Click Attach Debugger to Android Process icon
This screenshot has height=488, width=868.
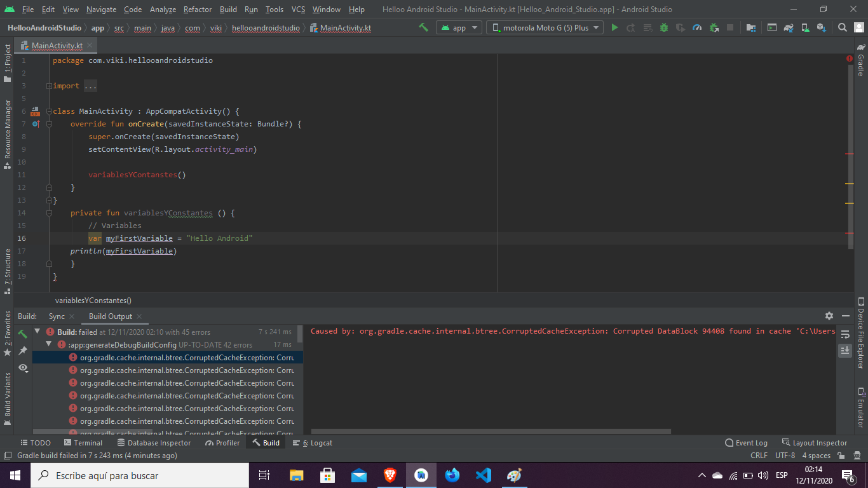pyautogui.click(x=714, y=27)
